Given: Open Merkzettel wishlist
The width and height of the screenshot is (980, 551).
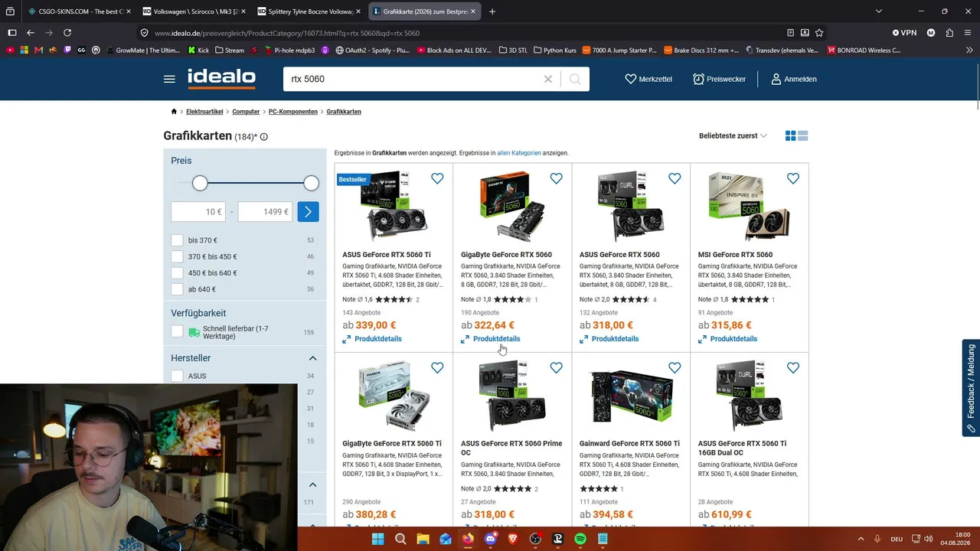Looking at the screenshot, I should (x=648, y=79).
